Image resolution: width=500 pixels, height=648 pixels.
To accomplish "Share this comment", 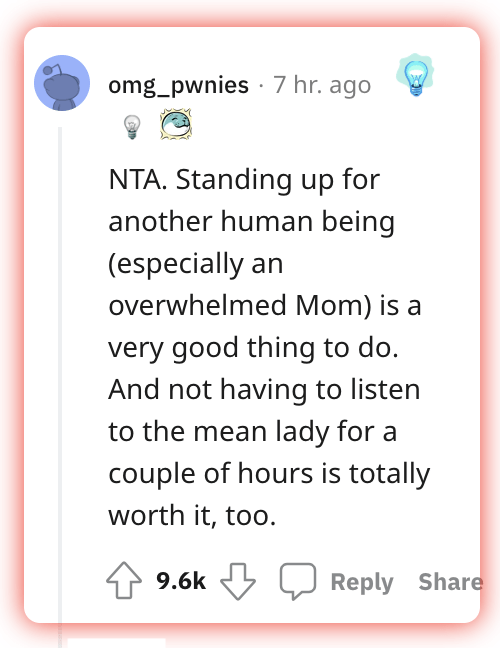I will point(450,582).
